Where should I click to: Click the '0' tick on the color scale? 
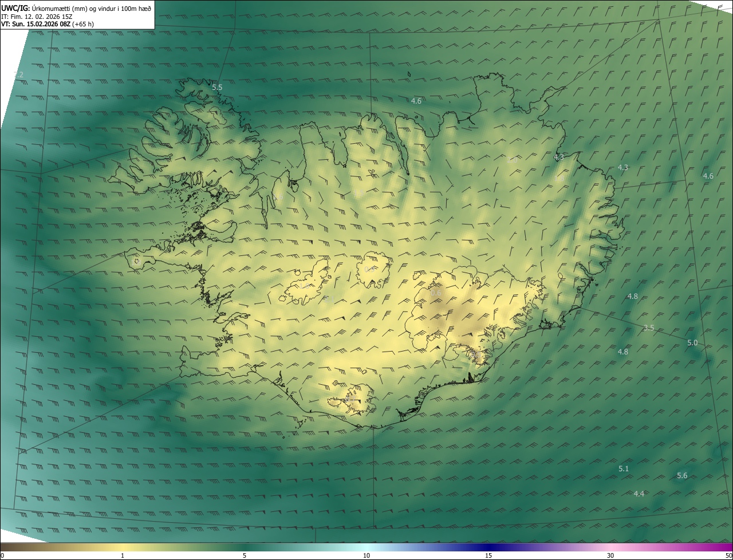coord(2,555)
